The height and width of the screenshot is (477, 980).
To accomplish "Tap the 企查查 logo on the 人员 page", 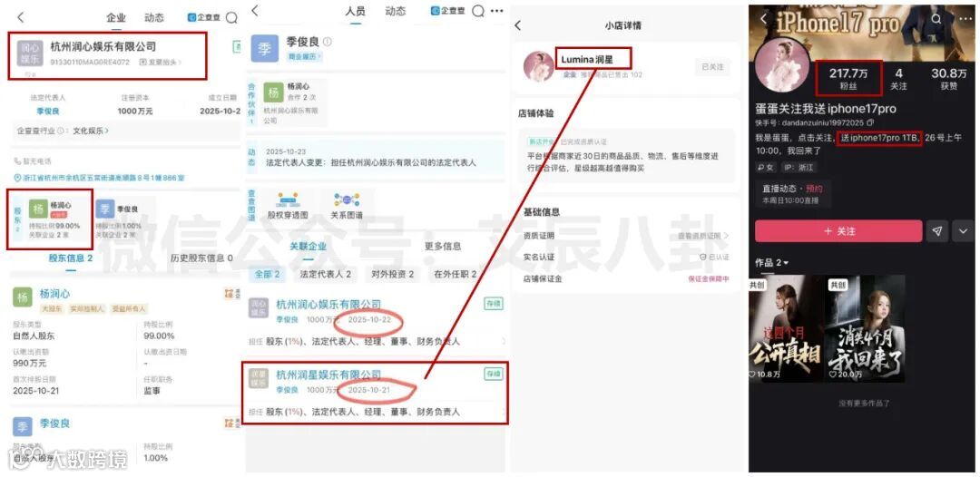I will [x=448, y=11].
